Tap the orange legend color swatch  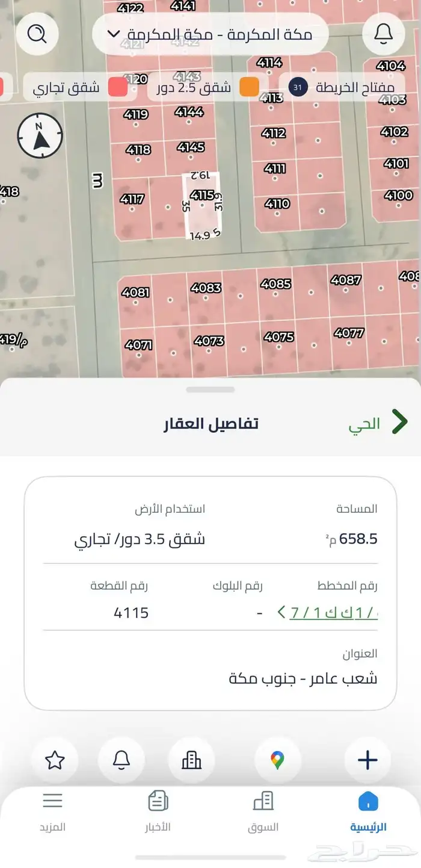(x=249, y=87)
